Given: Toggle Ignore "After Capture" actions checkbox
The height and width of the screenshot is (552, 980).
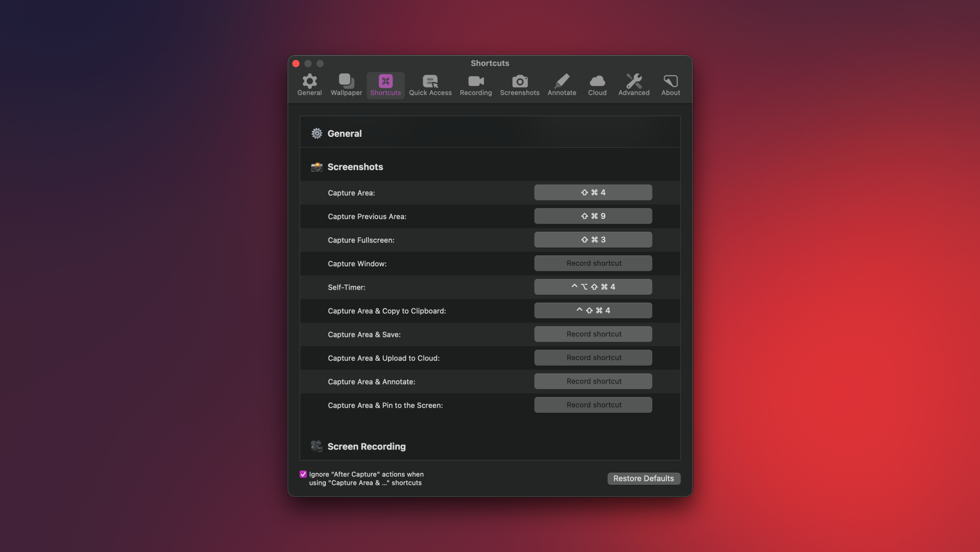Looking at the screenshot, I should tap(303, 474).
